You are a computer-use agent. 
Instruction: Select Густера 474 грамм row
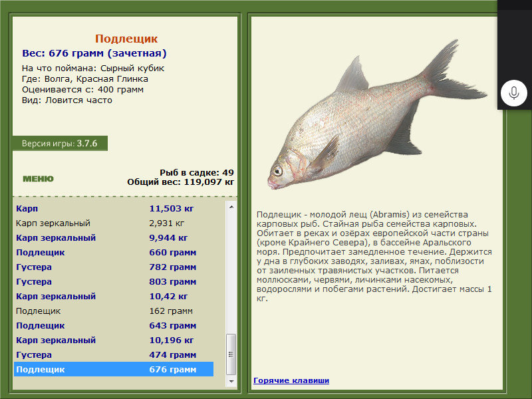point(114,354)
